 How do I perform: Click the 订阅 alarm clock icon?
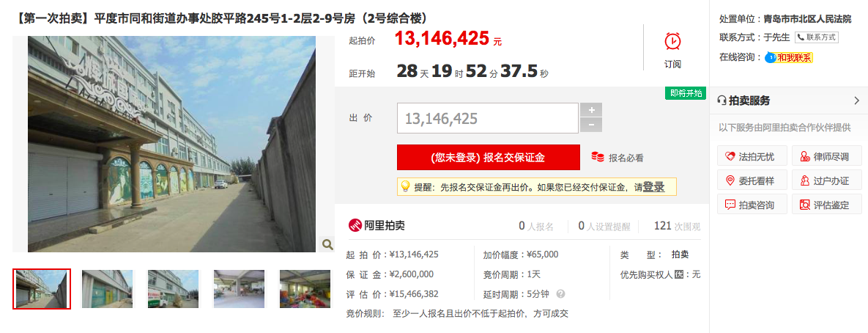(x=672, y=41)
